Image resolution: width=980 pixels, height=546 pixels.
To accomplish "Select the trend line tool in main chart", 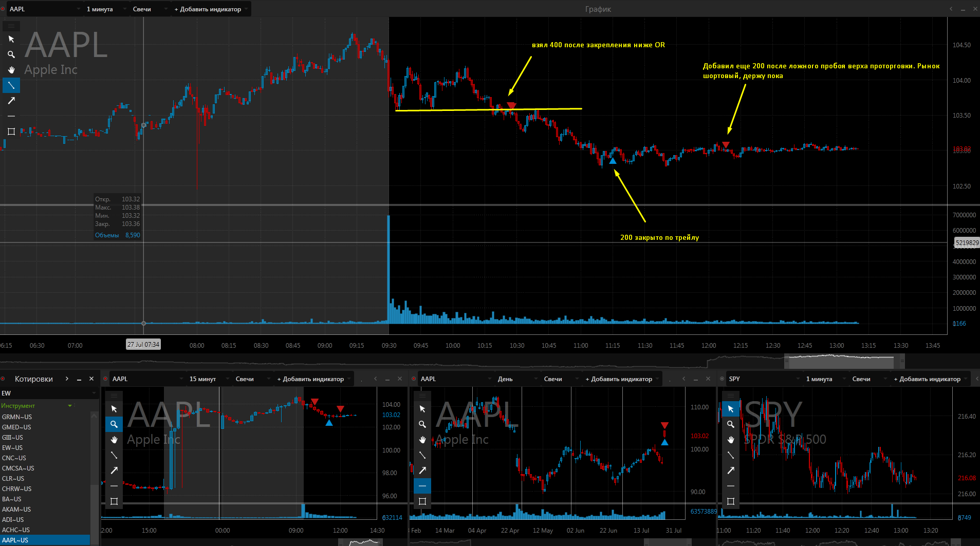I will click(x=11, y=85).
